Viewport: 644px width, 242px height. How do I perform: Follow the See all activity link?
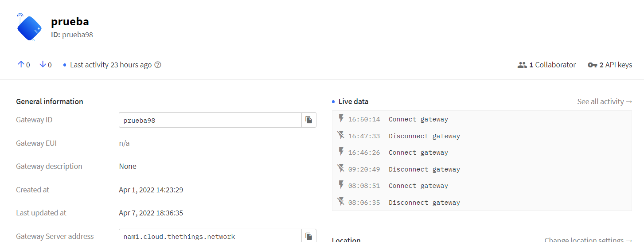click(605, 101)
